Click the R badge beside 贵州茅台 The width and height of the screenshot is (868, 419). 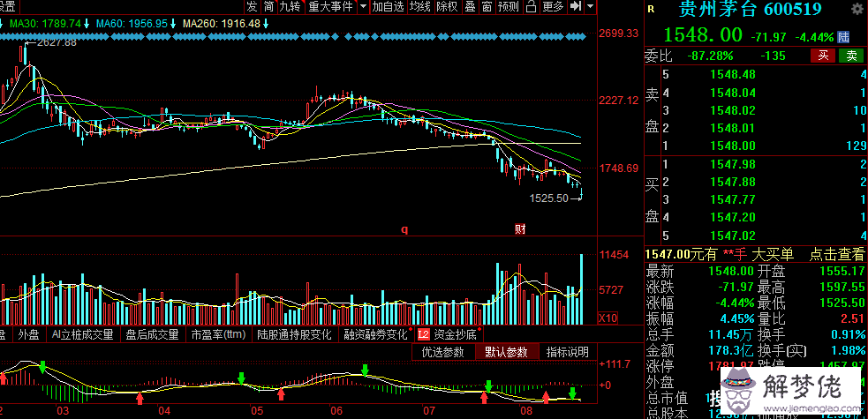click(x=651, y=9)
